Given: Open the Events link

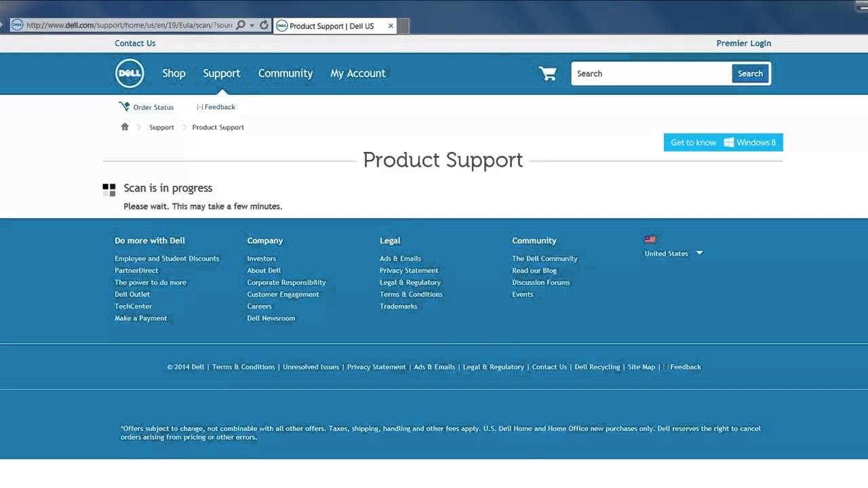Looking at the screenshot, I should [522, 294].
